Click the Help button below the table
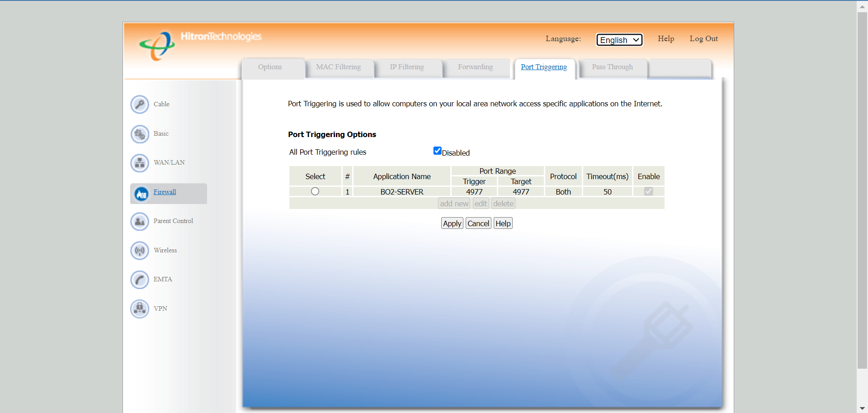Screen dimensions: 868x413 [x=503, y=223]
